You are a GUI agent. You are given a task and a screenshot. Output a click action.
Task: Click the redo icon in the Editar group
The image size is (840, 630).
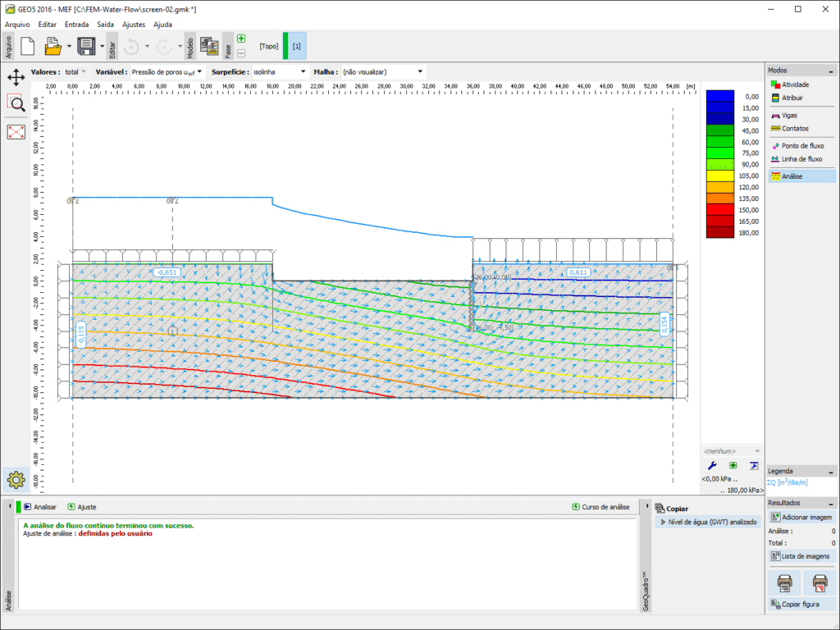(164, 47)
